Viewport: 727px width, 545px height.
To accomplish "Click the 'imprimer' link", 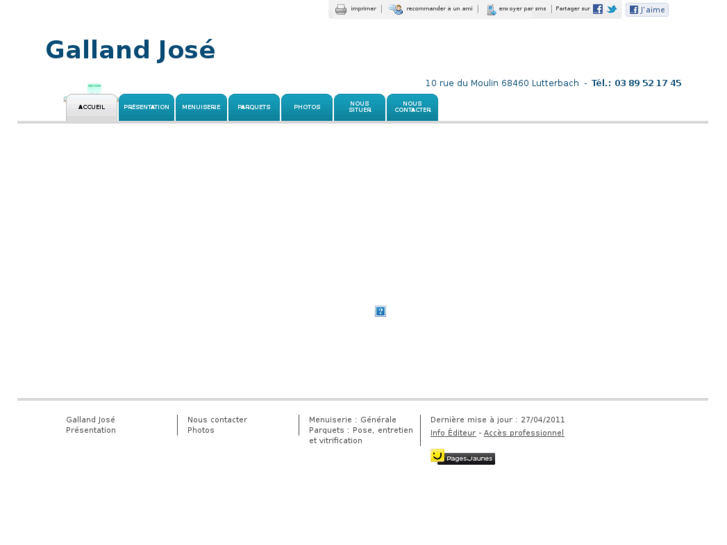I will (363, 9).
